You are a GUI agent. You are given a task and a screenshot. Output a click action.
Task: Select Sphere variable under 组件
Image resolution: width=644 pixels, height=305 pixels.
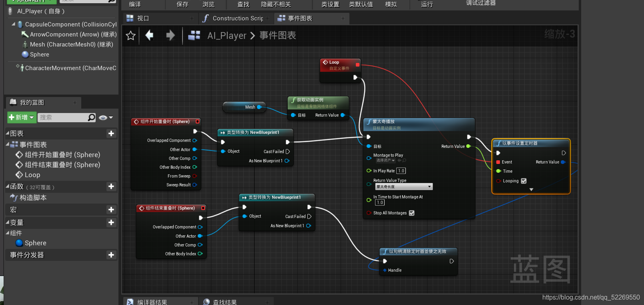click(x=36, y=243)
